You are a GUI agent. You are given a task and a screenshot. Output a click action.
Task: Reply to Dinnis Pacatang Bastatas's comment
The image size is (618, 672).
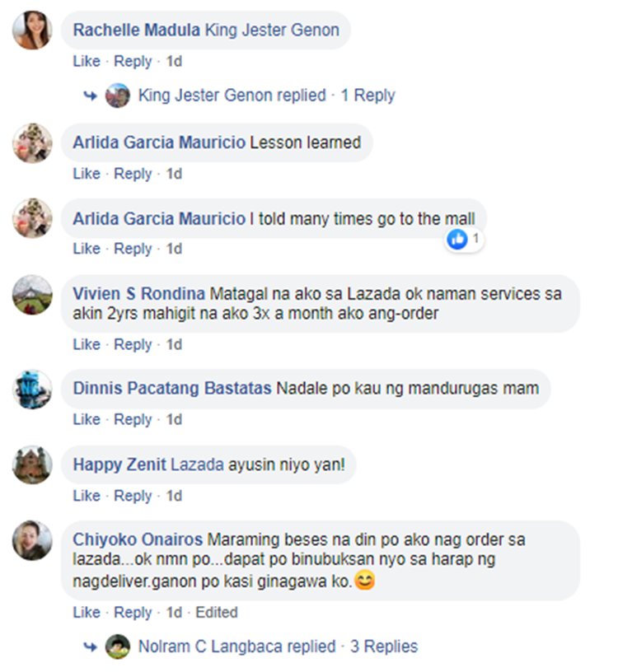(133, 419)
